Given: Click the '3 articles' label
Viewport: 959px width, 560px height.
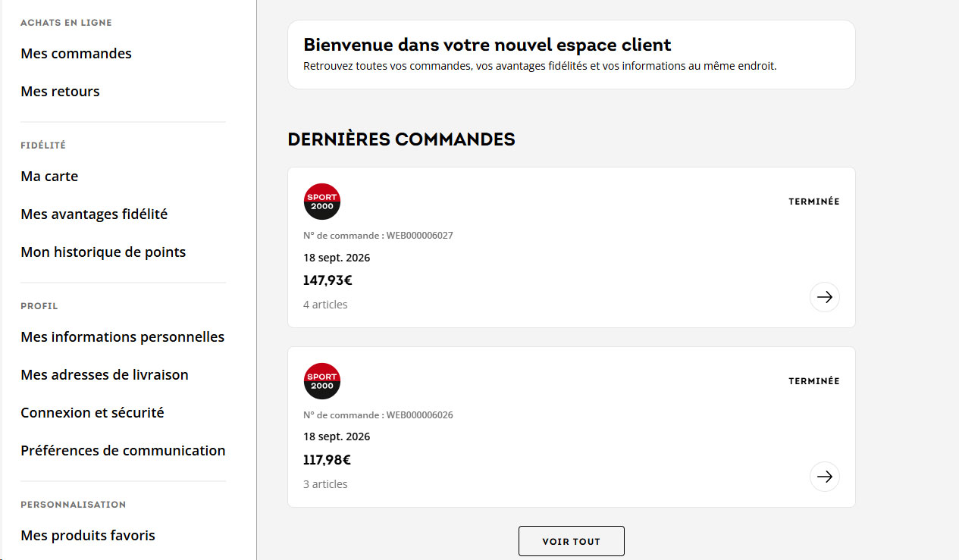Looking at the screenshot, I should point(325,484).
